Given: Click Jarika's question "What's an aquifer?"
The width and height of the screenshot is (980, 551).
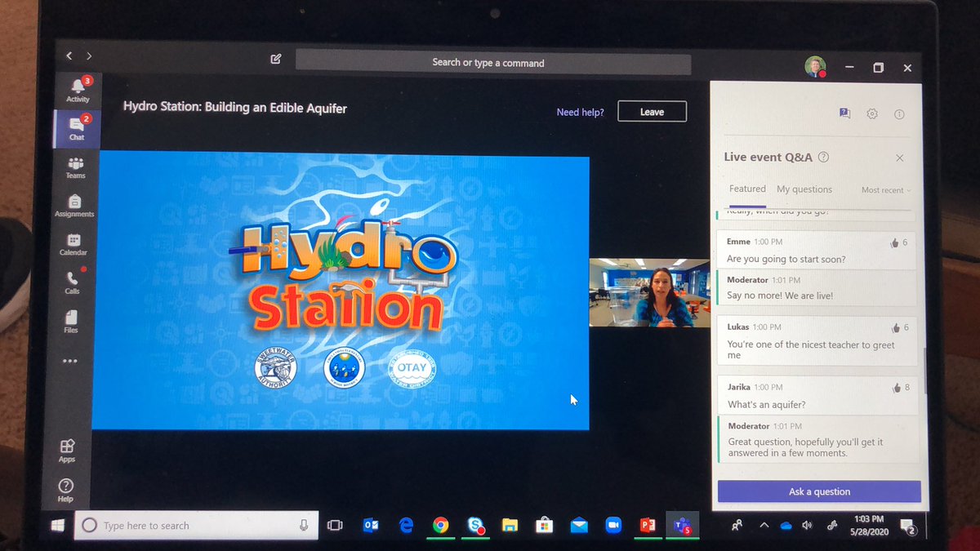Looking at the screenshot, I should point(767,405).
